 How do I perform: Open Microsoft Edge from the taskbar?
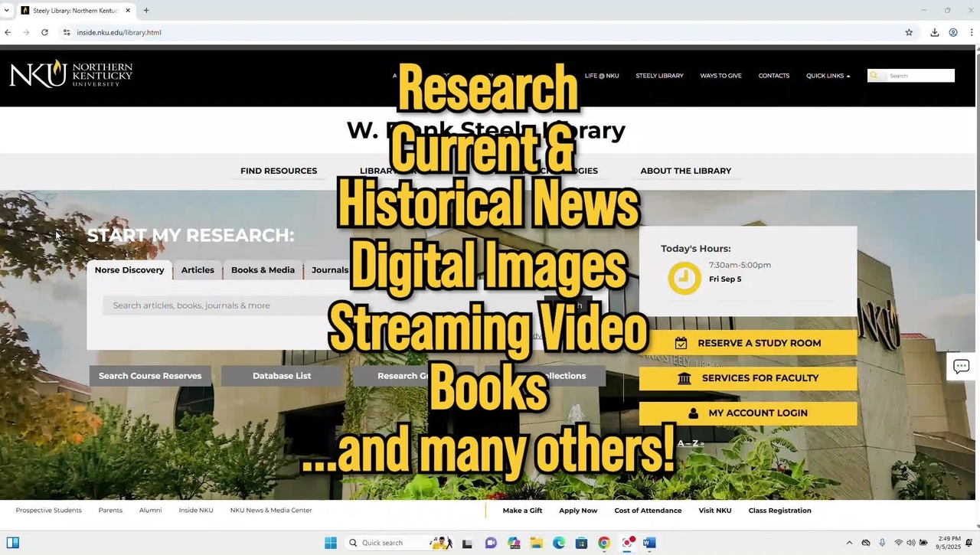click(559, 543)
